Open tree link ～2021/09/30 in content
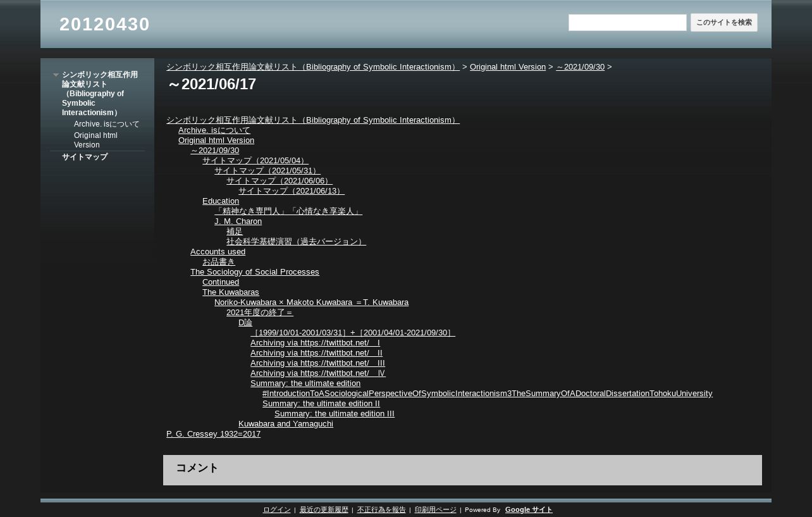812x517 pixels. pyautogui.click(x=214, y=151)
